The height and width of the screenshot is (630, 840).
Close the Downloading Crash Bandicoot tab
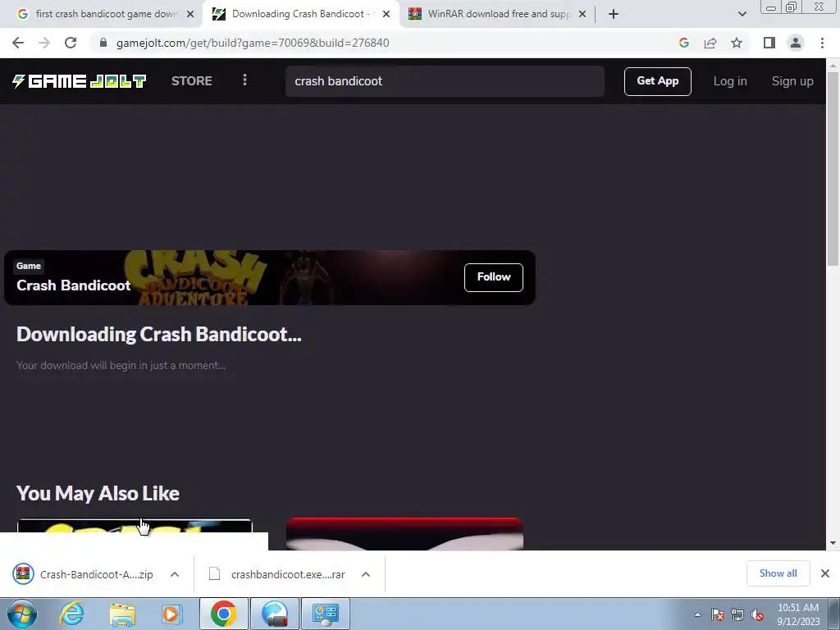point(386,14)
